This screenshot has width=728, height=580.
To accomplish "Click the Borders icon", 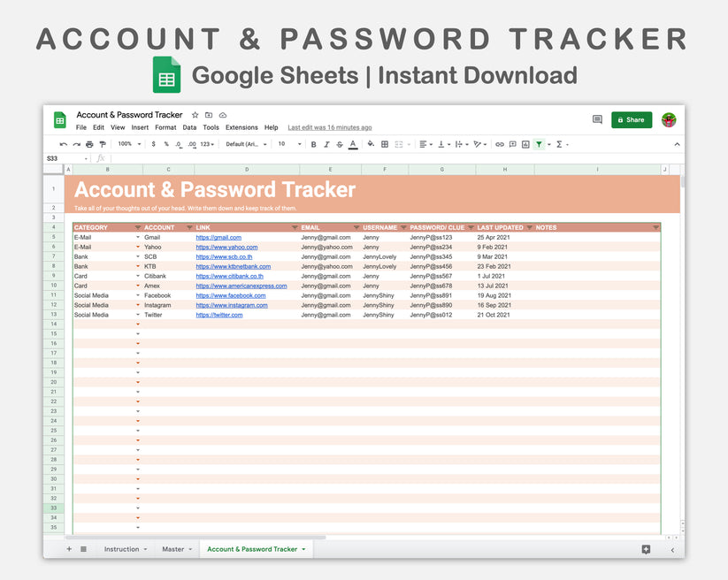I will point(384,144).
